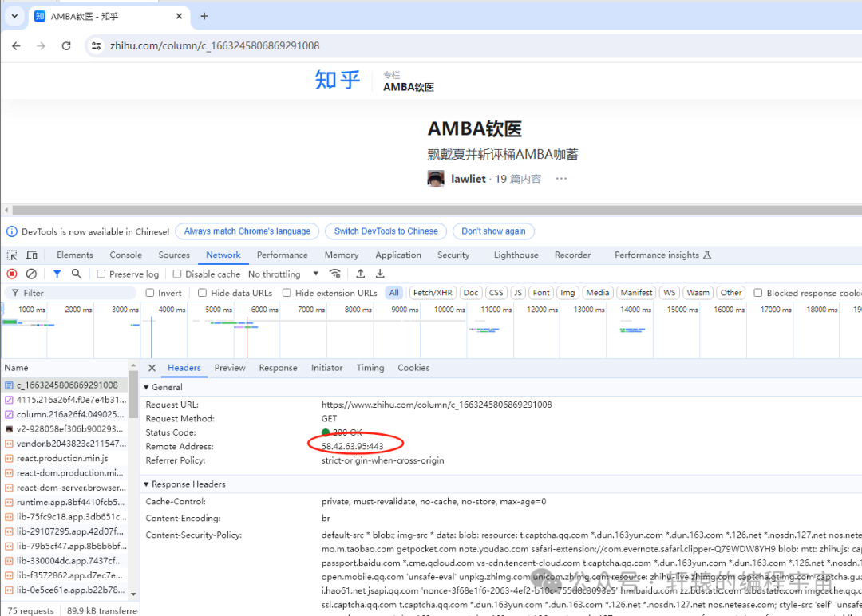Open site information icon in address bar
Image resolution: width=862 pixels, height=616 pixels.
click(97, 46)
